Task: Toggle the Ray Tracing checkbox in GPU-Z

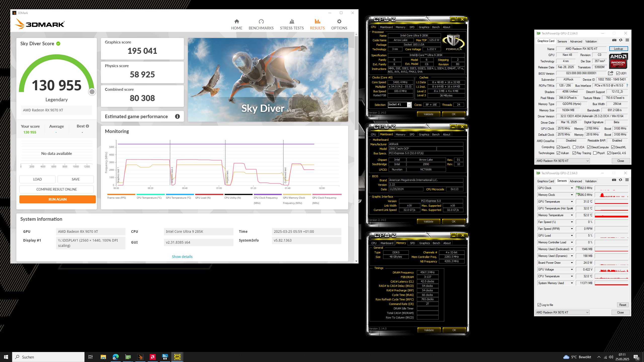Action: [574, 153]
